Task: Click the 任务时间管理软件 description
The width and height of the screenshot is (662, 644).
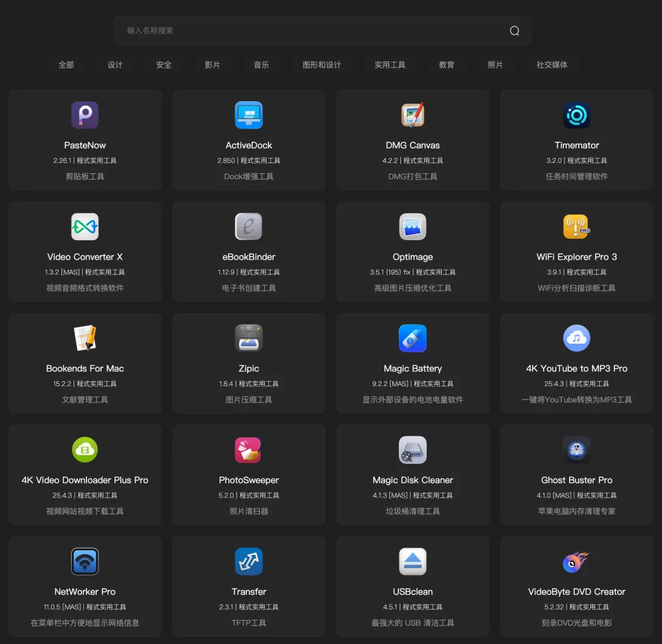Action: coord(576,176)
